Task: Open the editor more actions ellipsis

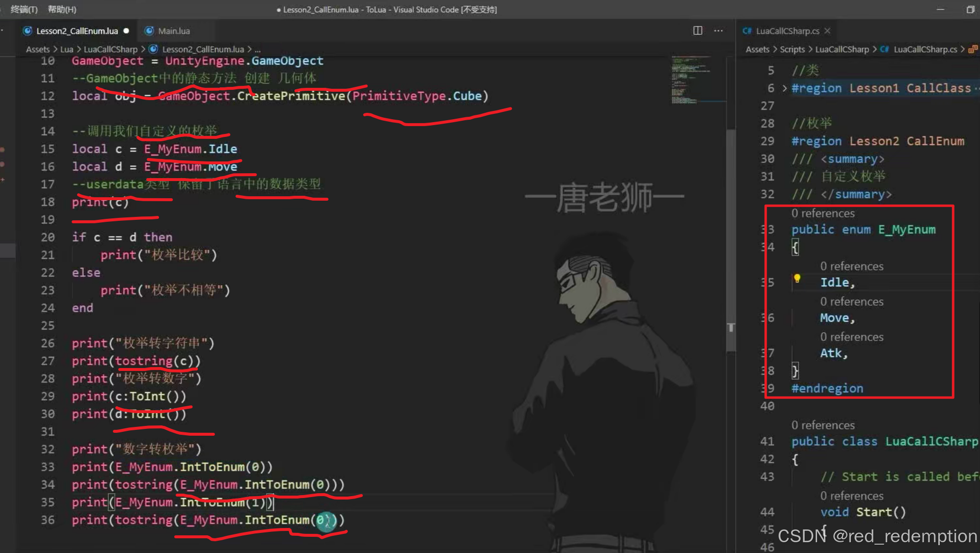Action: click(718, 30)
